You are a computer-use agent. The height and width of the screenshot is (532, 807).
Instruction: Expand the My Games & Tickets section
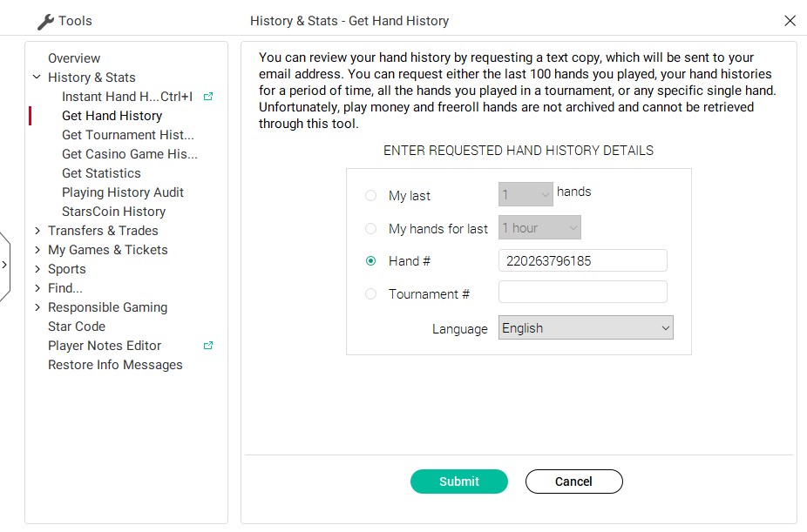pos(37,250)
